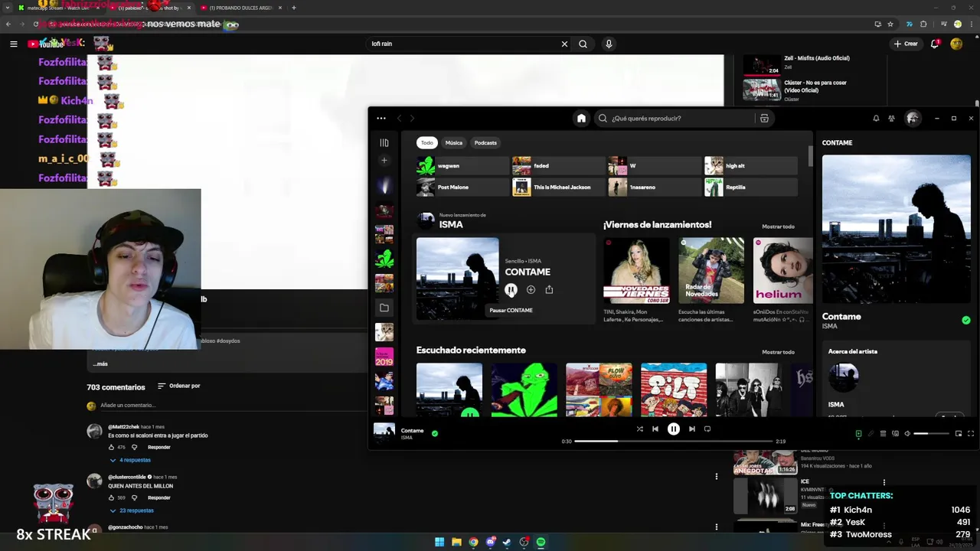Expand 4 respuestas under Matt22chek's comment
The width and height of the screenshot is (980, 551).
(x=130, y=460)
